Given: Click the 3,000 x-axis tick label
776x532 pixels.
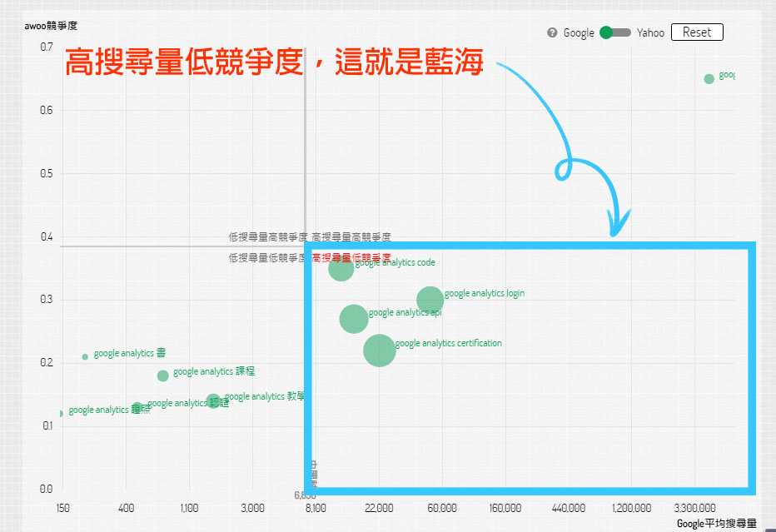Looking at the screenshot, I should (x=252, y=508).
